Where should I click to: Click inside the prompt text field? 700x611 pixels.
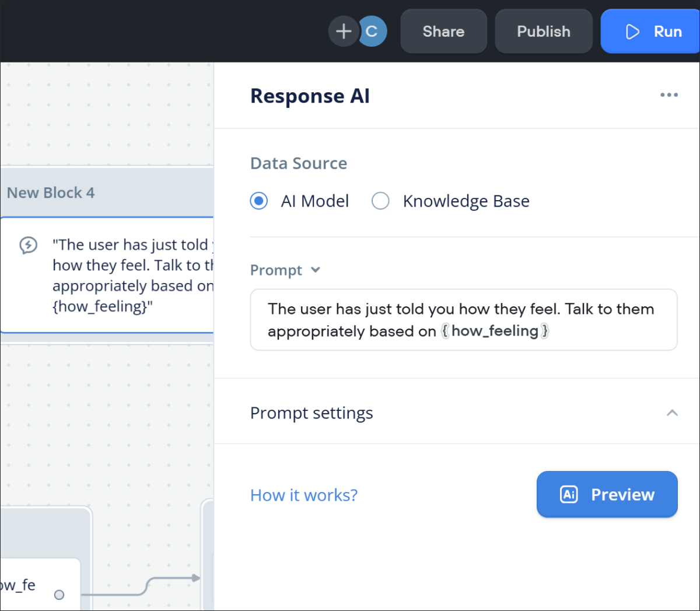point(464,320)
